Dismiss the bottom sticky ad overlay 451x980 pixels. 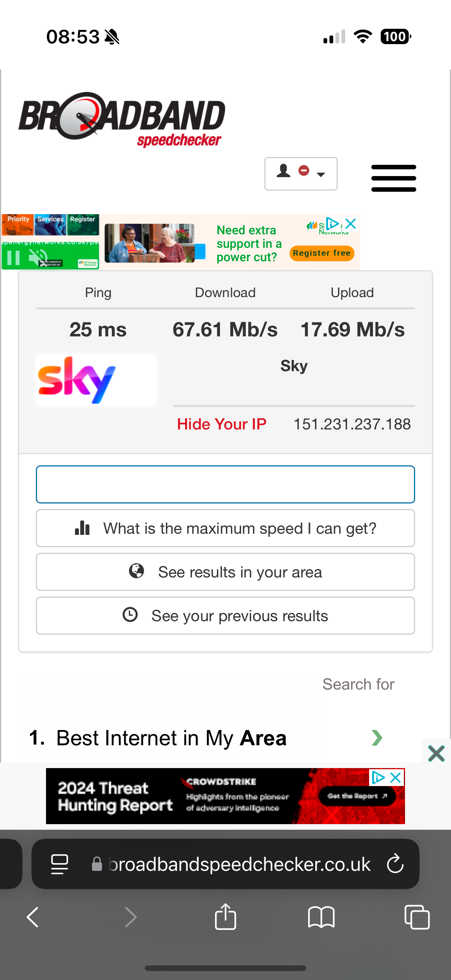click(436, 753)
